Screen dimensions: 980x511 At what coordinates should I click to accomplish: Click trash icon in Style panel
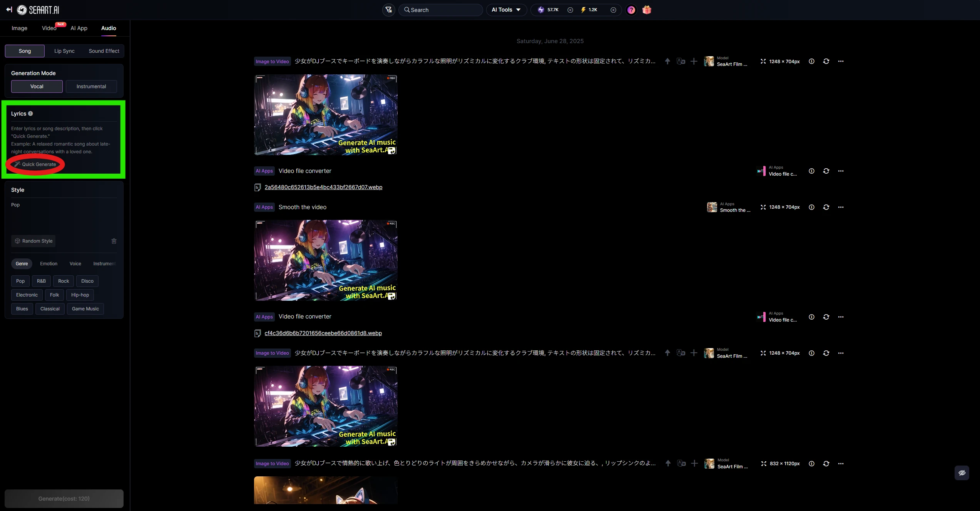click(x=114, y=241)
